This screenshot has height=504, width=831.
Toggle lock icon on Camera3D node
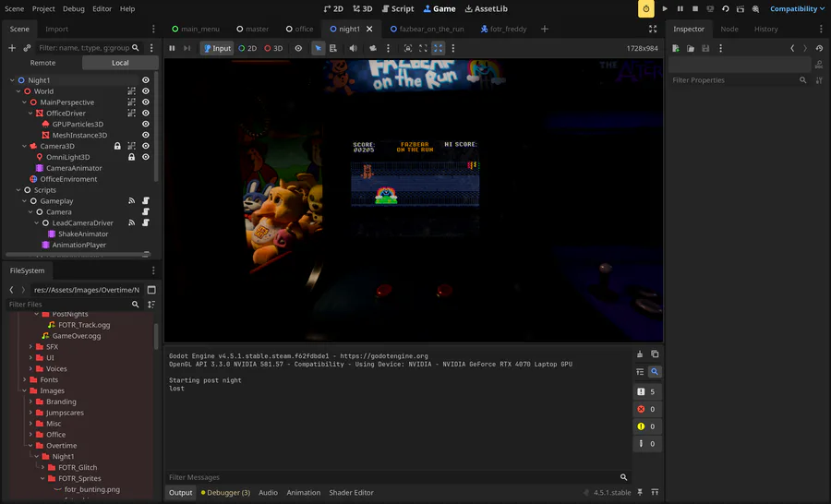point(117,146)
